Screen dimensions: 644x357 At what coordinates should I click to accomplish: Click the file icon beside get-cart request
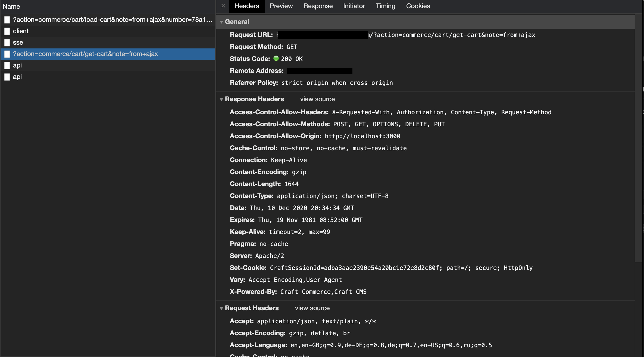coord(7,54)
